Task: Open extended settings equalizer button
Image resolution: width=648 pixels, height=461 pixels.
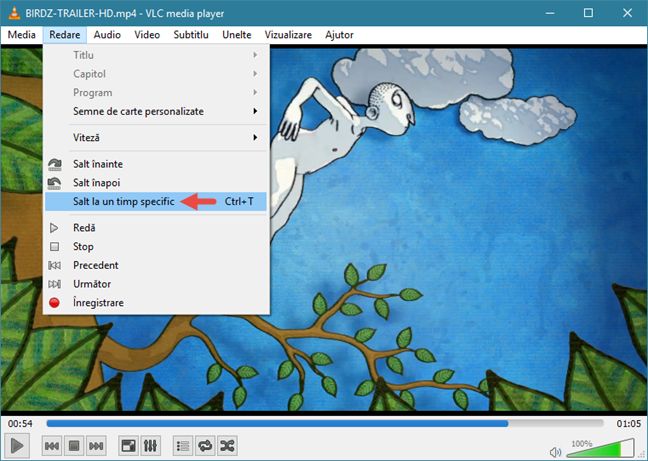Action: (x=150, y=446)
